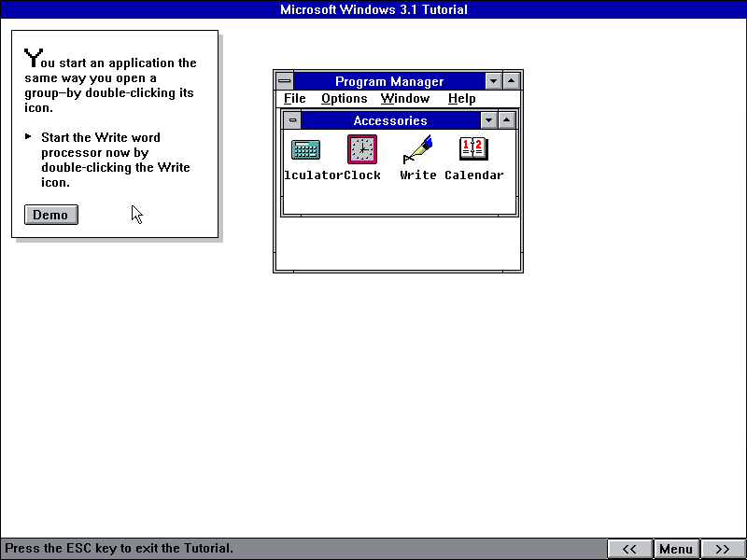
Task: Open the Help menu
Action: point(461,99)
